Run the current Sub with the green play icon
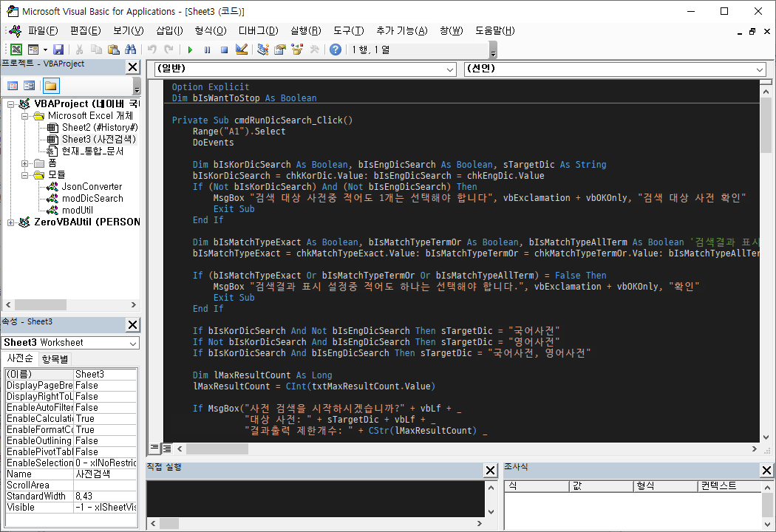Image resolution: width=776 pixels, height=532 pixels. coord(190,50)
